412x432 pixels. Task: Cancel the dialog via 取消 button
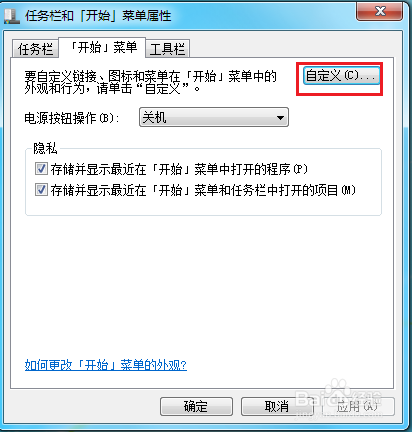[277, 406]
